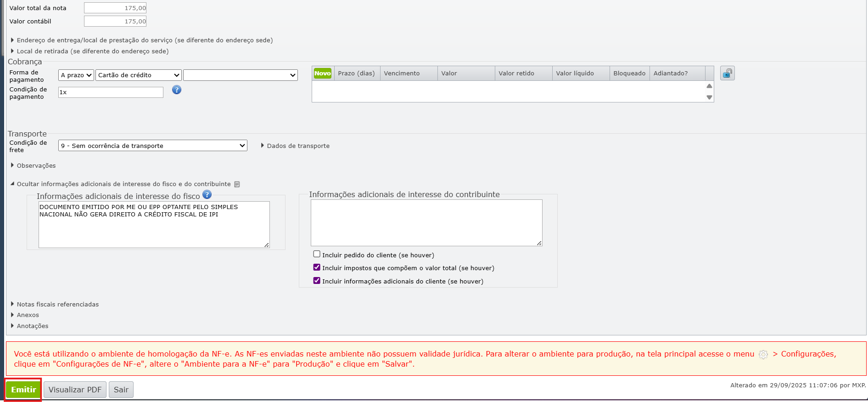Click up arrow in installments table scrollbar
The height and width of the screenshot is (402, 868).
709,86
